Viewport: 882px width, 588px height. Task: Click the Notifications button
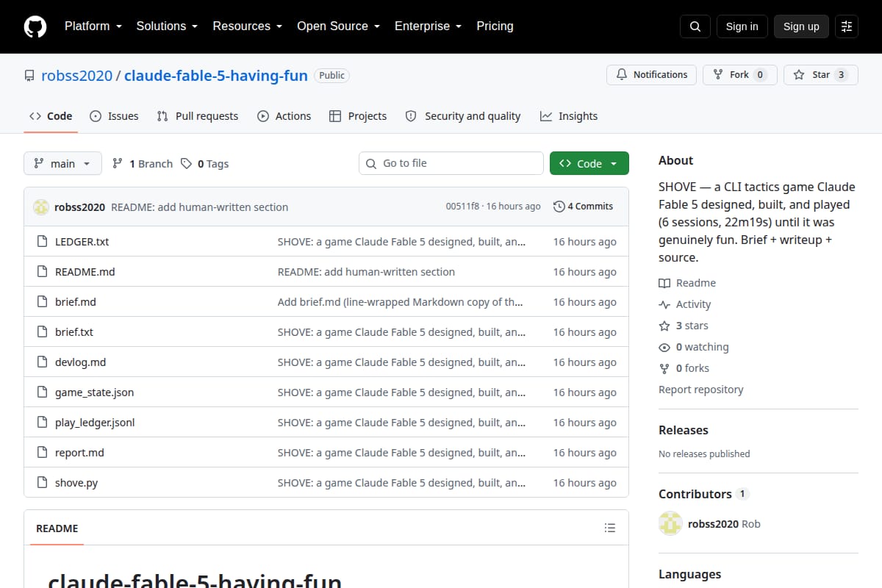click(x=651, y=75)
